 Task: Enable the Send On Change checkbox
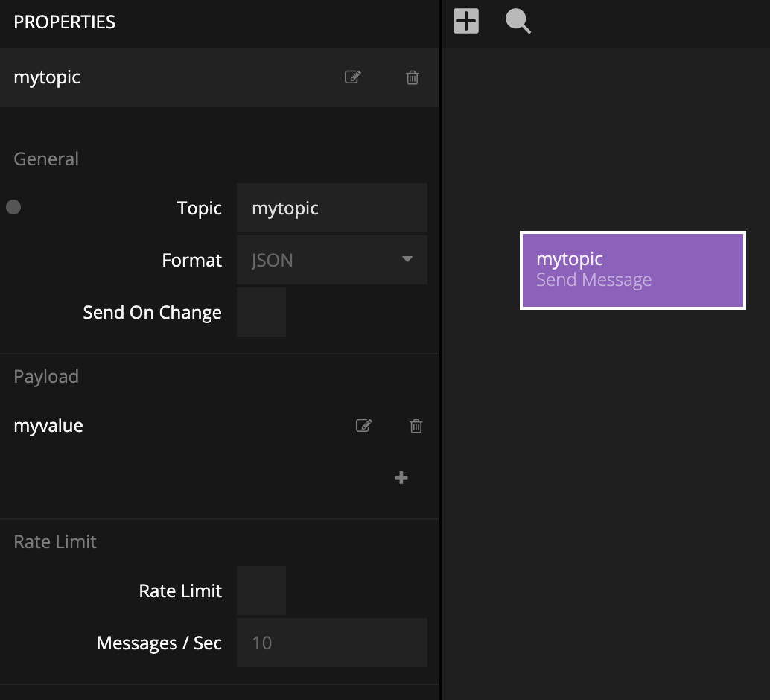[261, 312]
